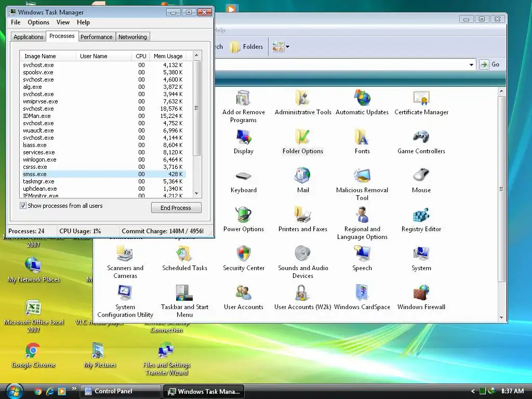Select the spoolsv.exe process row
The width and height of the screenshot is (532, 399).
point(103,72)
